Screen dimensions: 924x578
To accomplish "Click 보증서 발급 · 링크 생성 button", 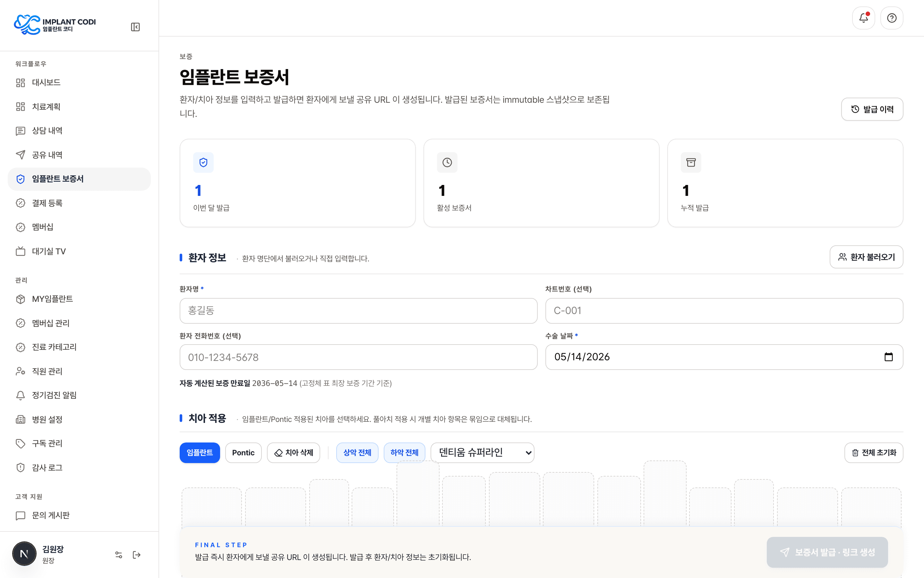I will 827,552.
